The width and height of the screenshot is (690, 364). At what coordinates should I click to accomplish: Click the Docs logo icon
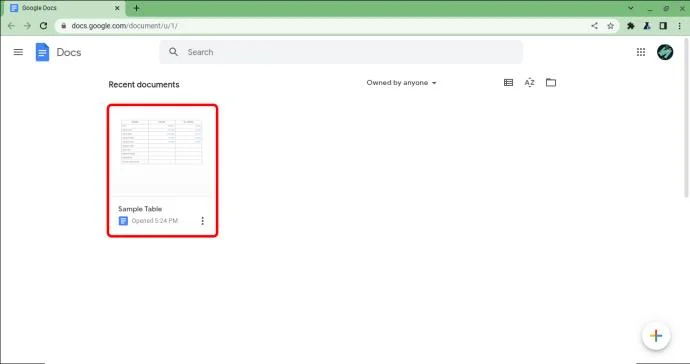(x=42, y=52)
